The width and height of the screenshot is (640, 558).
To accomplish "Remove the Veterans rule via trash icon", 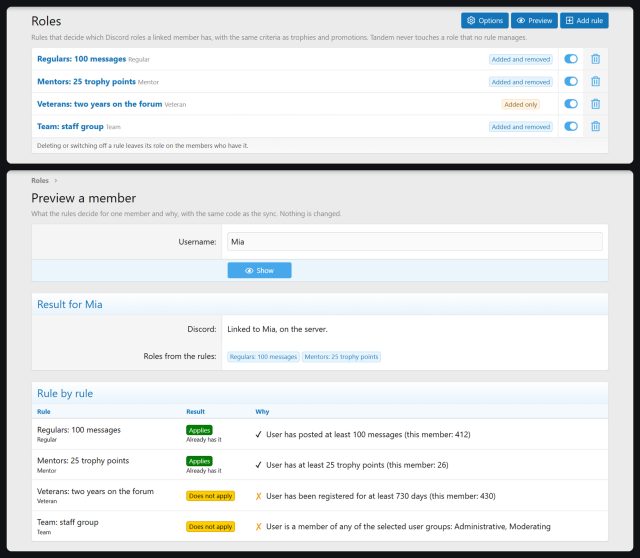I will (596, 104).
